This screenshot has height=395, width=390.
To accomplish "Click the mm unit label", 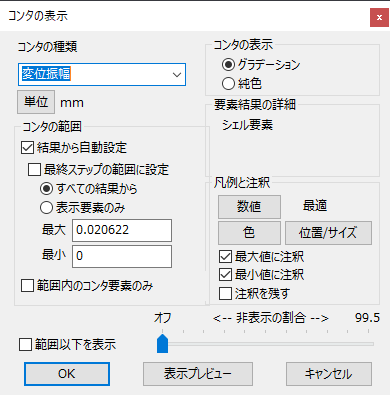I will tap(72, 103).
